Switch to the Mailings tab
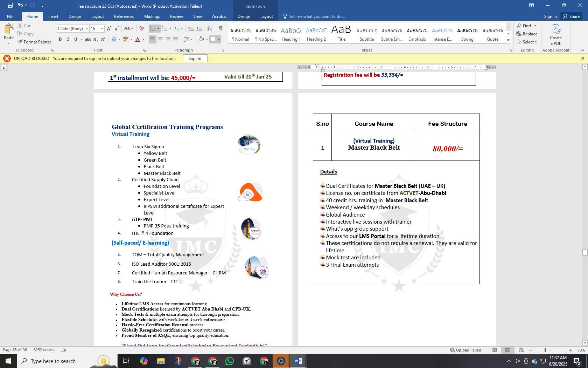The width and height of the screenshot is (588, 368). click(152, 16)
